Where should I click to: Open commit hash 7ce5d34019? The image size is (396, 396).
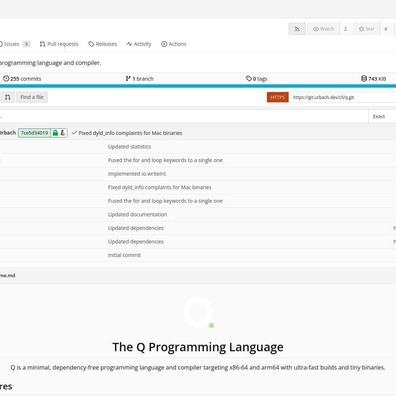coord(34,133)
